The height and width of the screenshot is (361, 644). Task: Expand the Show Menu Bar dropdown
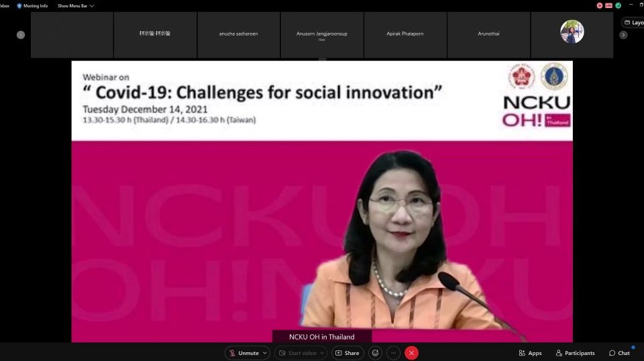click(76, 6)
